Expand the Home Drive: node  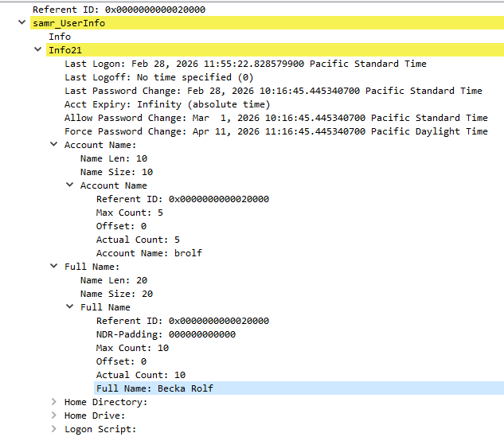pos(54,416)
